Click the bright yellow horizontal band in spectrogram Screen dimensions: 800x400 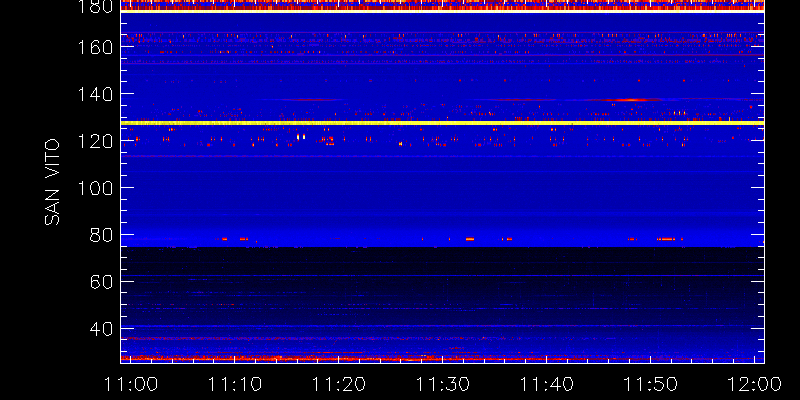[442, 123]
